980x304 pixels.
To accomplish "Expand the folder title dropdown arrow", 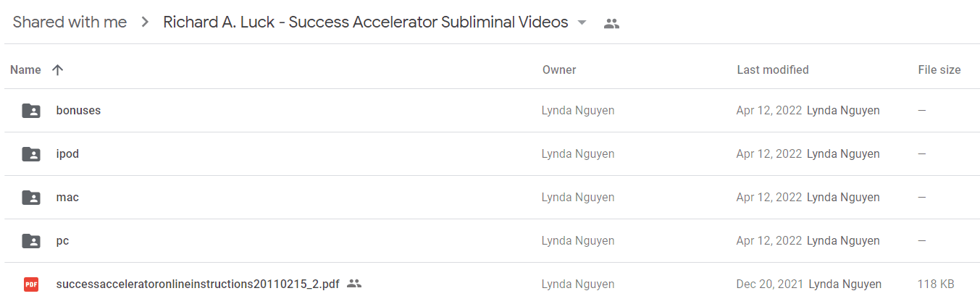I will click(x=582, y=23).
